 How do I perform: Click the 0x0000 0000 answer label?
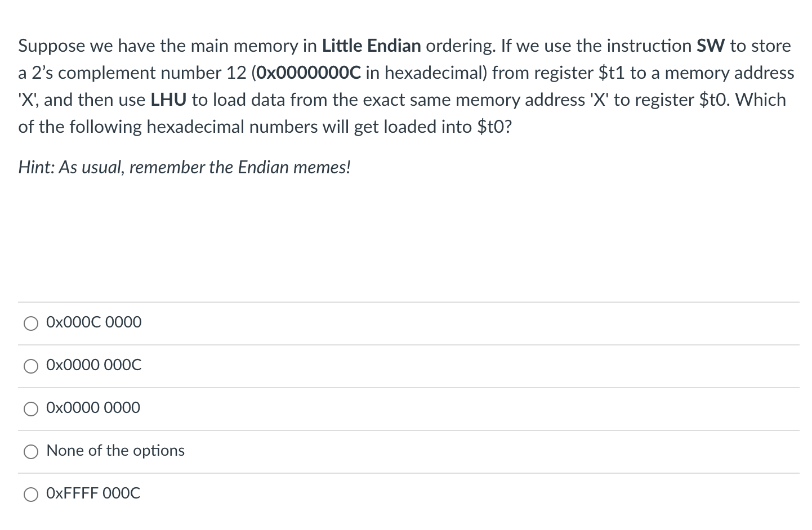(x=93, y=408)
